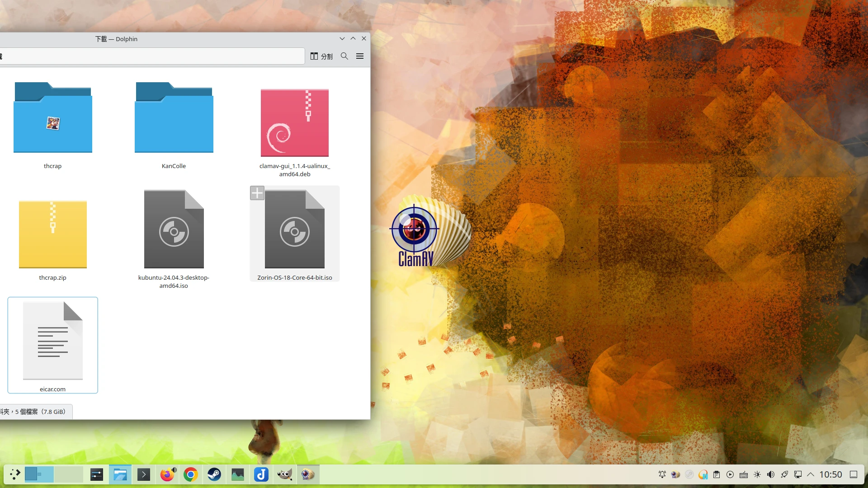Image resolution: width=868 pixels, height=488 pixels.
Task: Open the brightness tray icon
Action: click(x=757, y=474)
